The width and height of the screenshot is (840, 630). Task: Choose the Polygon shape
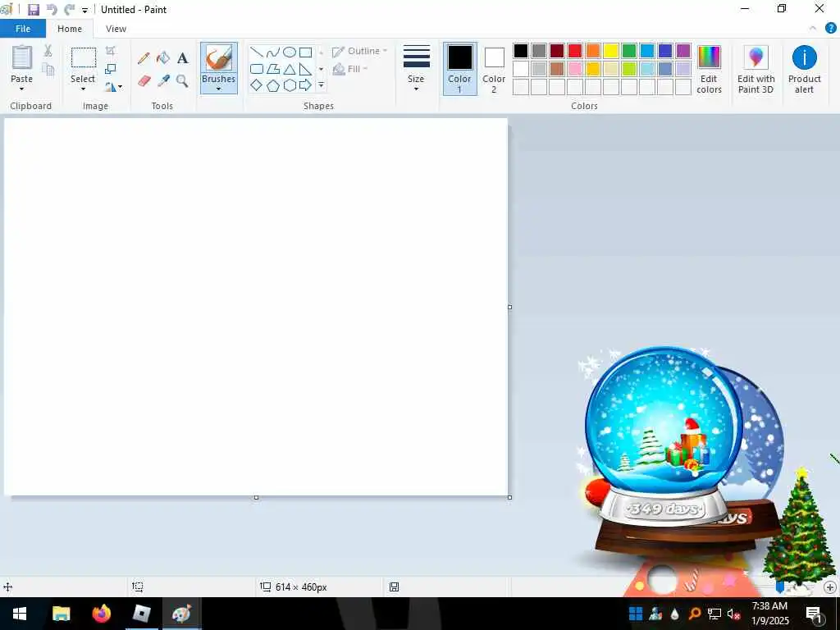pos(273,69)
